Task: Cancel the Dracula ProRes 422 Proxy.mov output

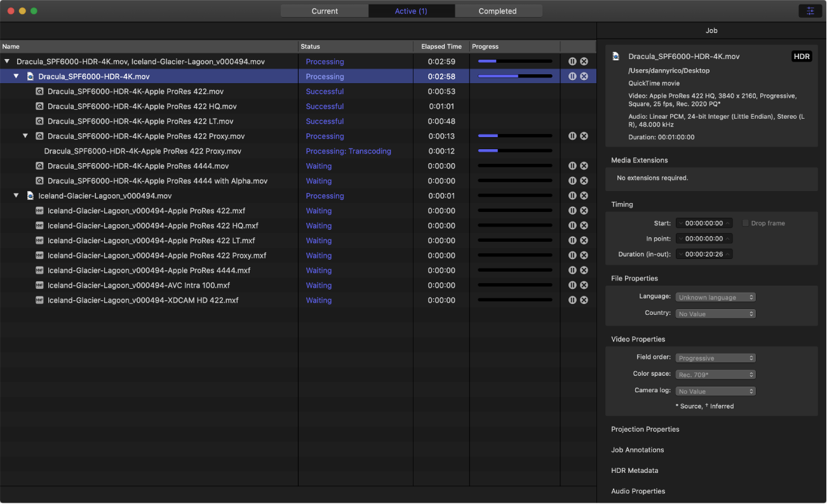Action: point(584,136)
